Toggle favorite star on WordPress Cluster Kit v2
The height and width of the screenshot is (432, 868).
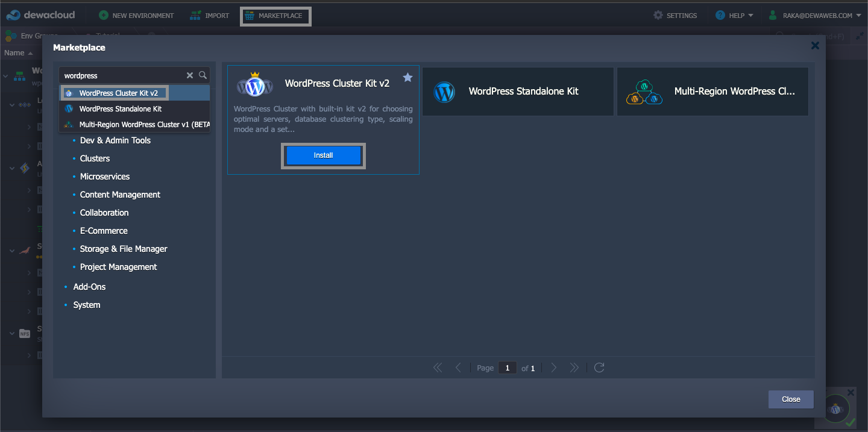coord(407,77)
